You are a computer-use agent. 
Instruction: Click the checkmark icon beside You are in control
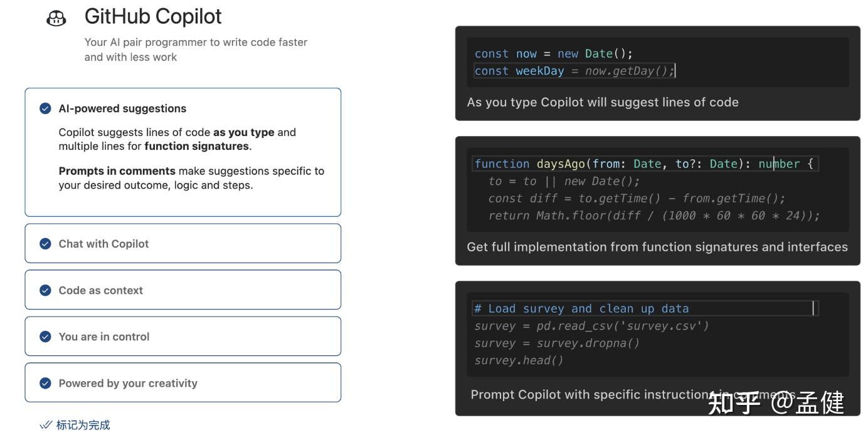[x=45, y=337]
